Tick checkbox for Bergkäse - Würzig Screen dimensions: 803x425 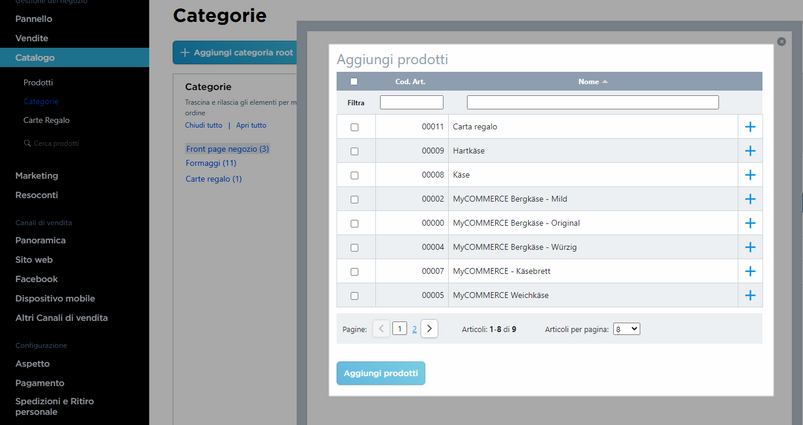pyautogui.click(x=354, y=247)
